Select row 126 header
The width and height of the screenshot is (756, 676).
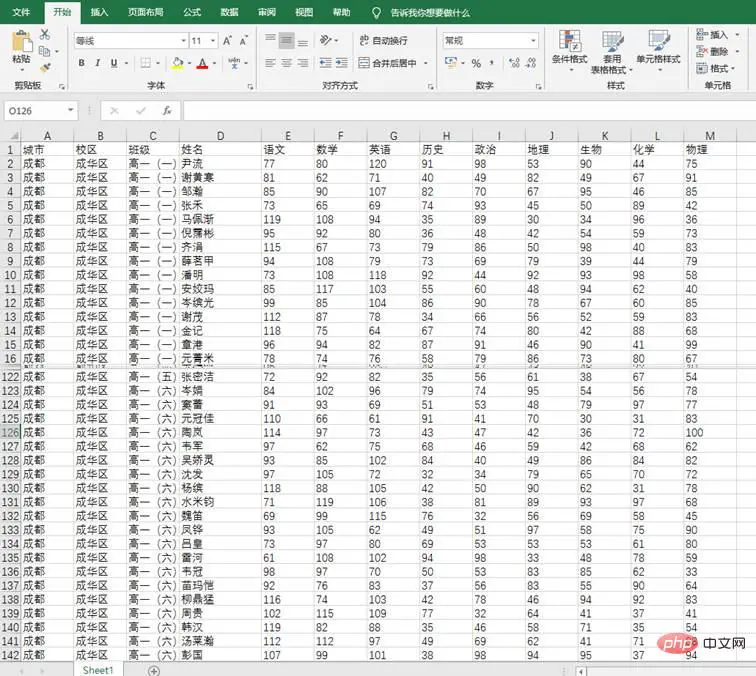[10, 433]
